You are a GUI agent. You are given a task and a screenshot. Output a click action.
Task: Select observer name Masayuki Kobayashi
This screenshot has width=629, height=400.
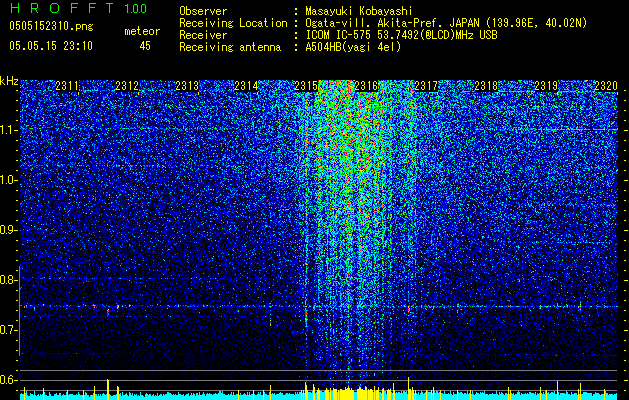[x=359, y=12]
